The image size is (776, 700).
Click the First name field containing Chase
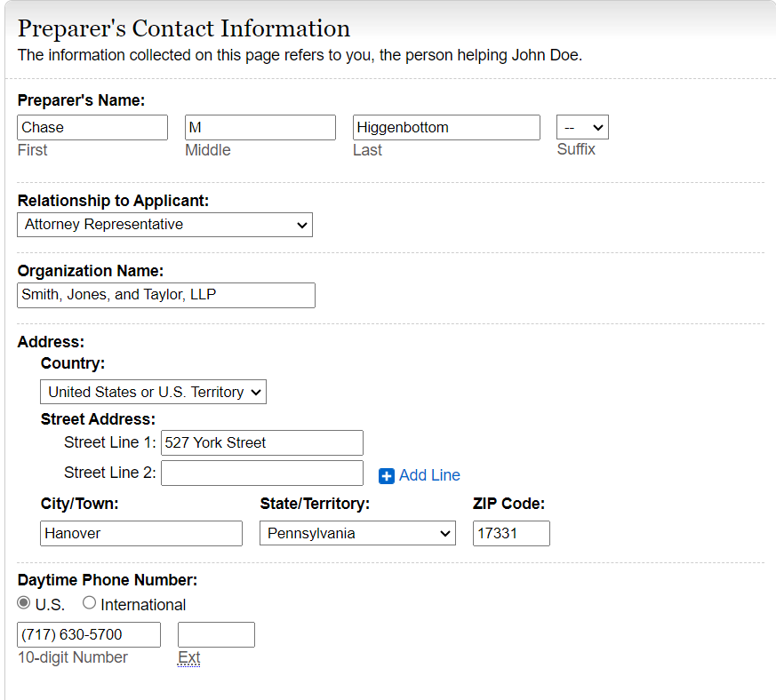92,128
